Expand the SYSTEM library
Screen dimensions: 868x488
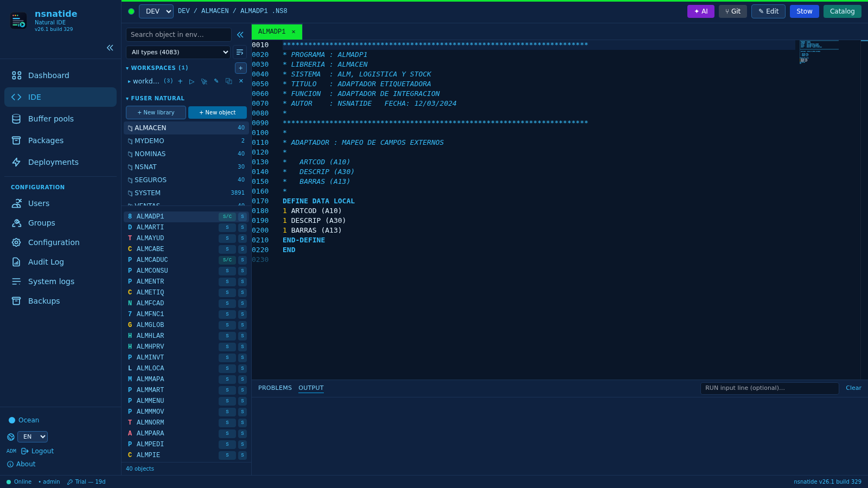[x=186, y=193]
